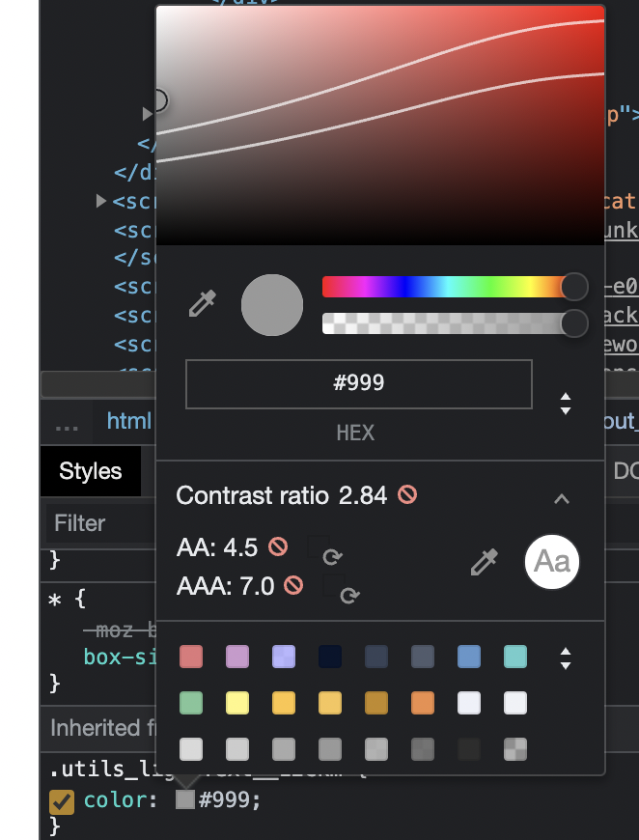Click the Aa contrast preview circle
Screen dimensions: 639x840
point(551,562)
